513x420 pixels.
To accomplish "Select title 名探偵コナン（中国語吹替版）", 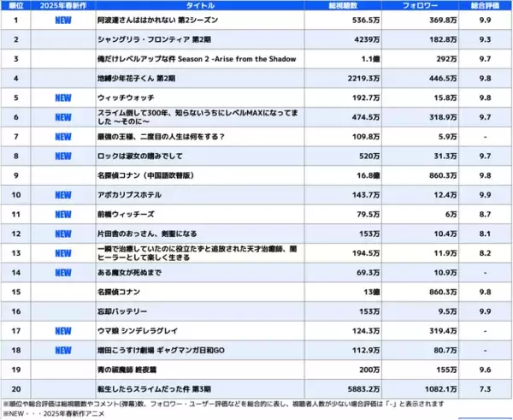I will click(x=146, y=175).
